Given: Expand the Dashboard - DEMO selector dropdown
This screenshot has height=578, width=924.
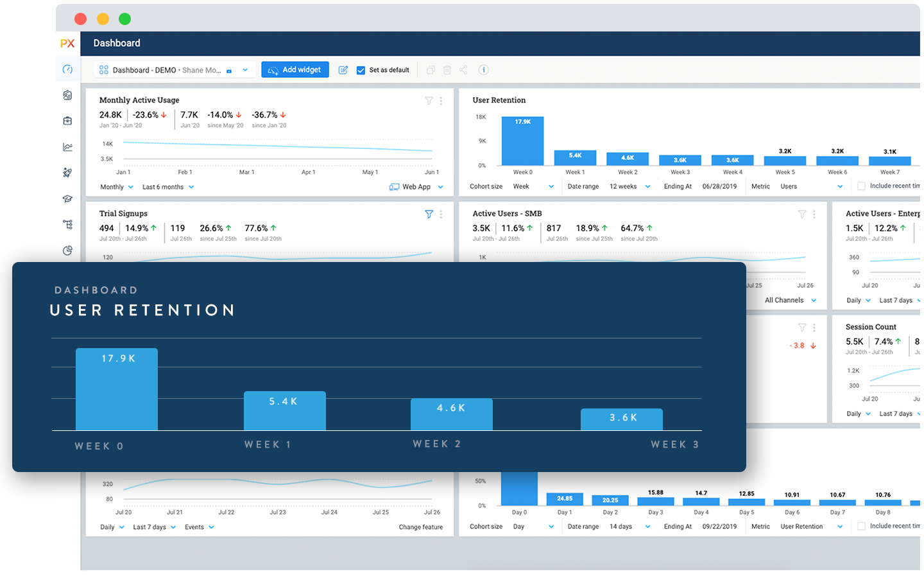Looking at the screenshot, I should (x=245, y=70).
